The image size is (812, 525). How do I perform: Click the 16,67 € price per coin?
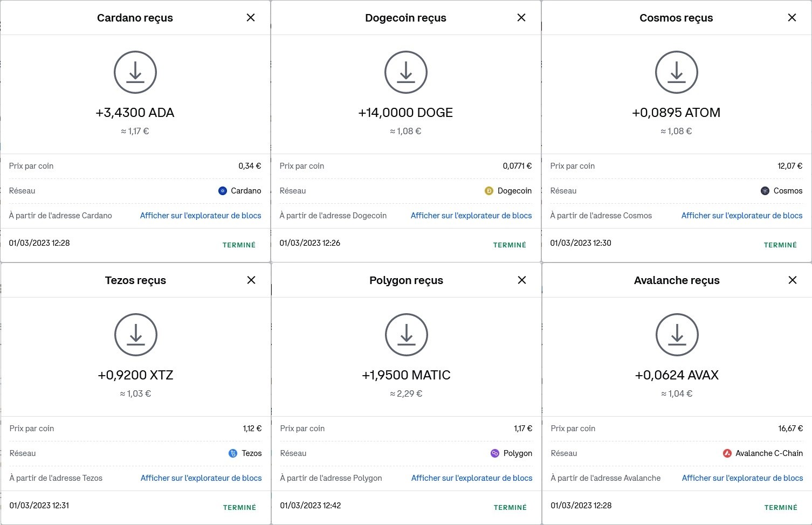(790, 429)
